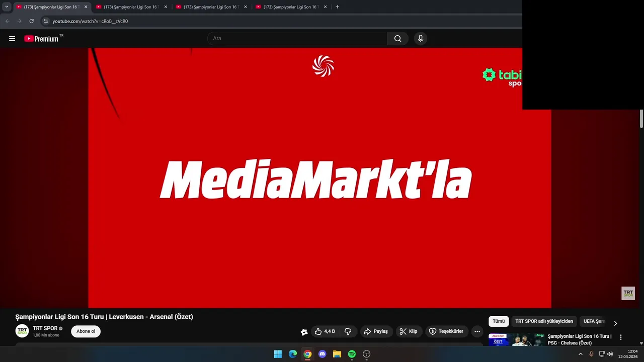The image size is (644, 362).
Task: Go forward in browser history
Action: [x=19, y=21]
